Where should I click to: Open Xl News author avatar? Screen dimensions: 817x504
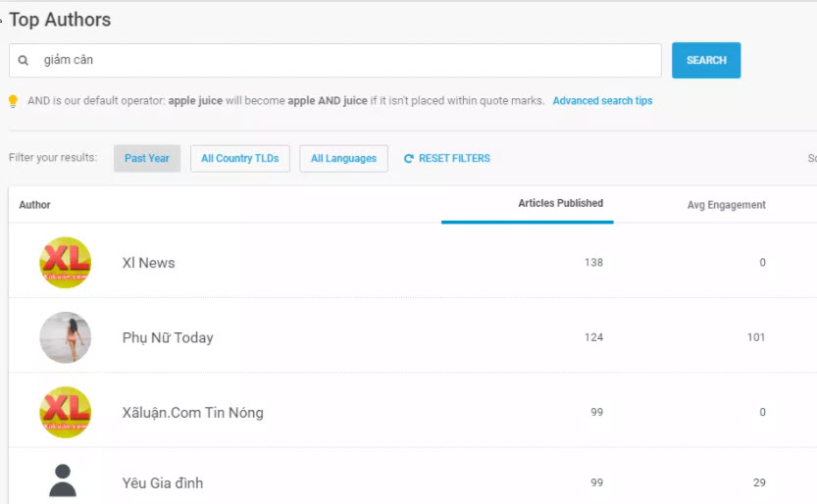pos(65,263)
